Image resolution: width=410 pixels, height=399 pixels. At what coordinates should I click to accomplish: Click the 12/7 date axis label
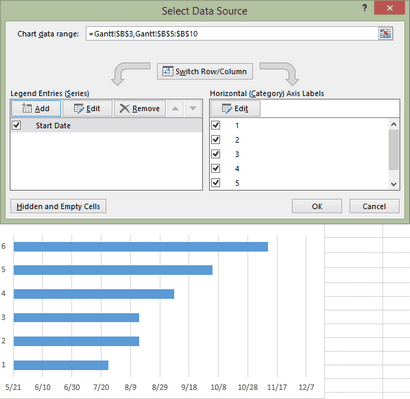click(306, 387)
